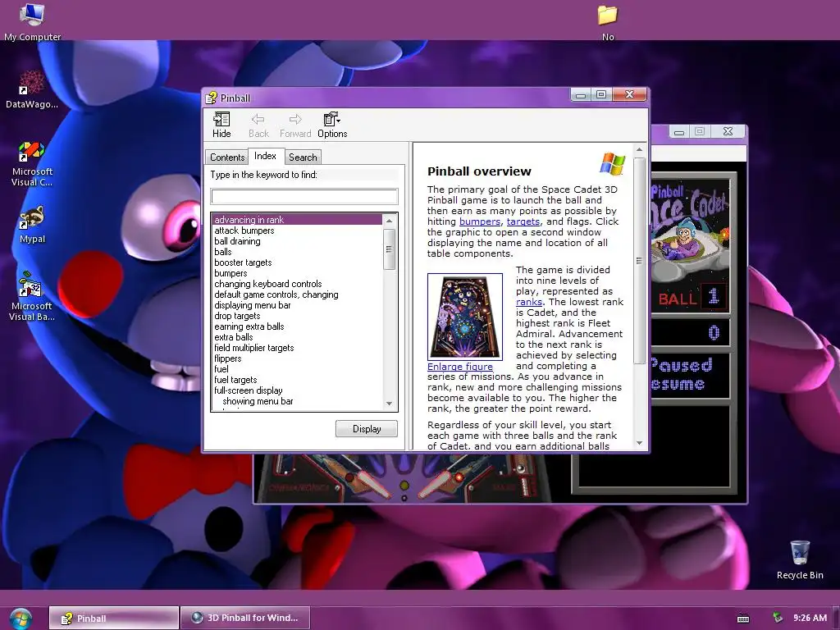Click the keyboard tray icon
840x630 pixels.
pos(743,619)
